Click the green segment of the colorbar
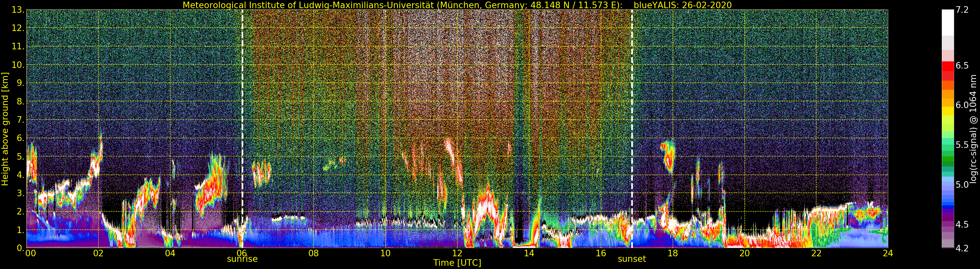The width and height of the screenshot is (980, 269). pyautogui.click(x=948, y=158)
